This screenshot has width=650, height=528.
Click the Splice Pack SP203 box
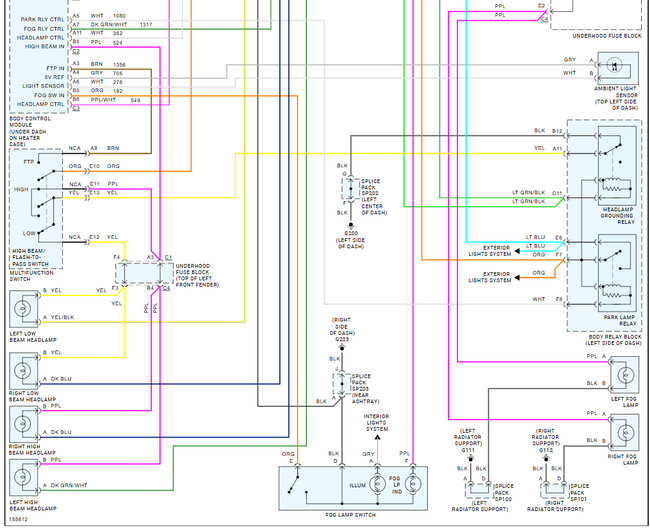[342, 384]
